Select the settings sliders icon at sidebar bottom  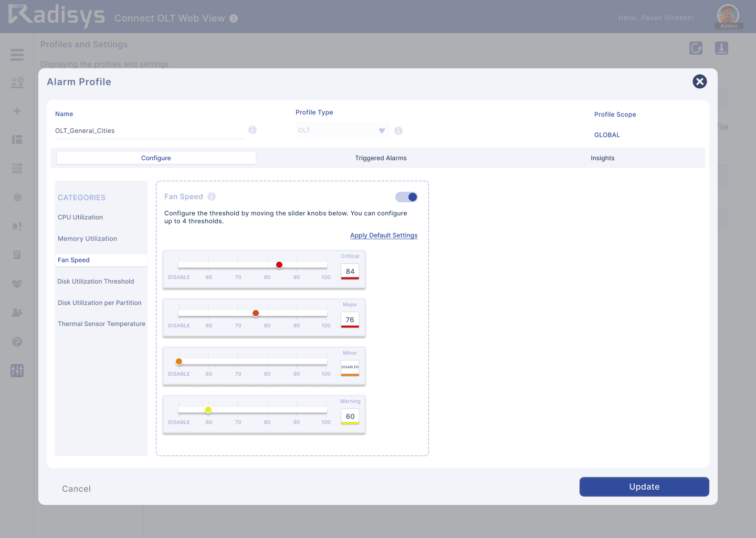click(x=17, y=371)
